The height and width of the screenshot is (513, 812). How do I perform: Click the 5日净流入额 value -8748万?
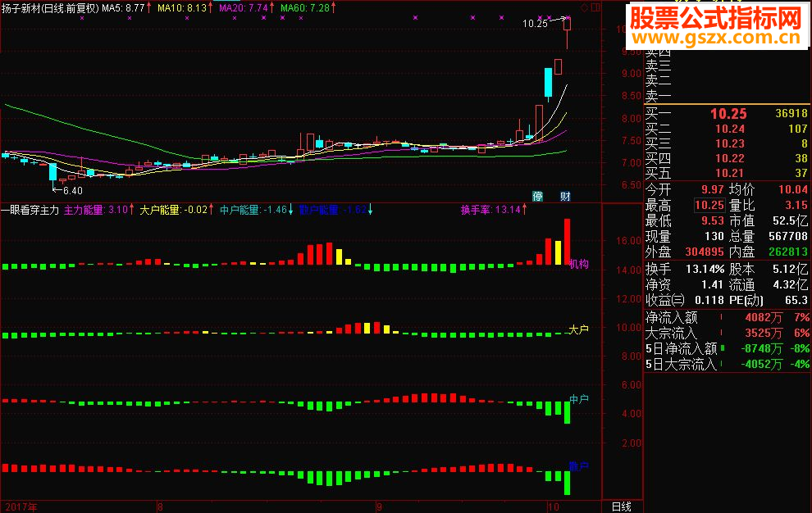(x=762, y=348)
